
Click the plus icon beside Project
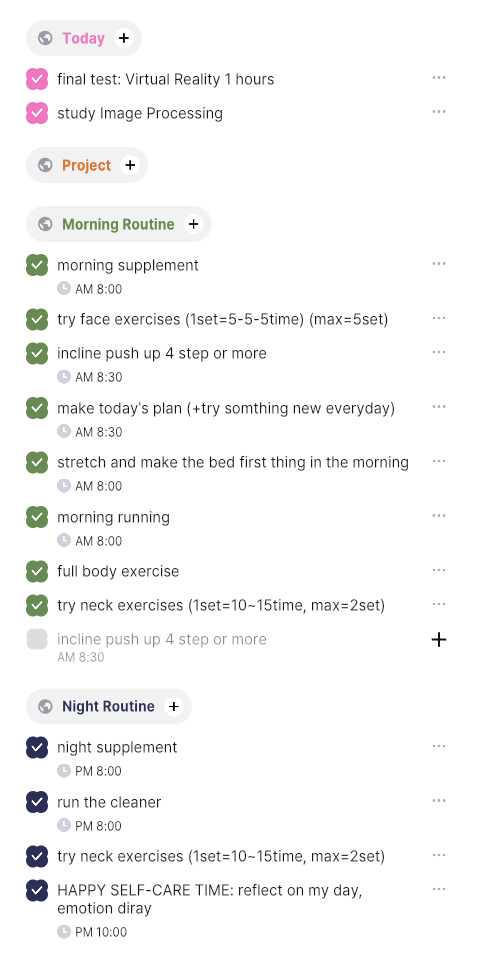[x=130, y=165]
